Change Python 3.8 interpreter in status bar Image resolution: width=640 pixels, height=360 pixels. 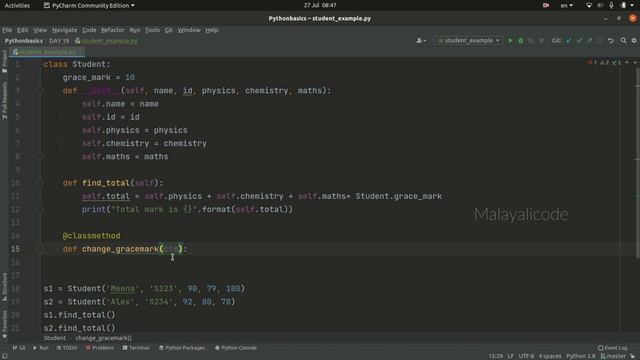[x=580, y=356]
